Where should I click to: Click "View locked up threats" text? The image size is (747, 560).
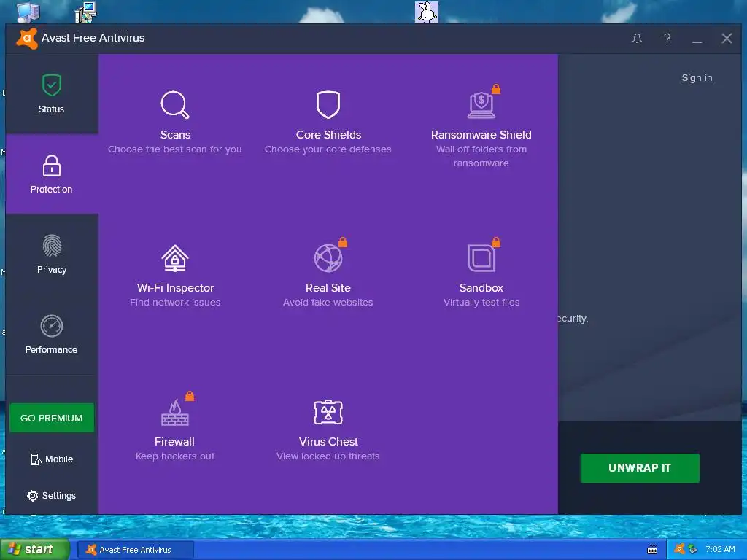(x=328, y=456)
